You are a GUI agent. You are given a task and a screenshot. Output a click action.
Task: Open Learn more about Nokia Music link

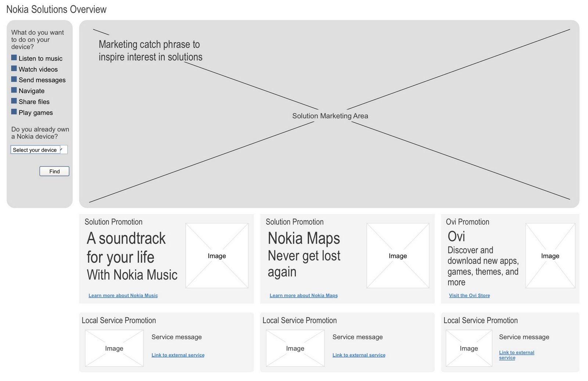pos(123,295)
